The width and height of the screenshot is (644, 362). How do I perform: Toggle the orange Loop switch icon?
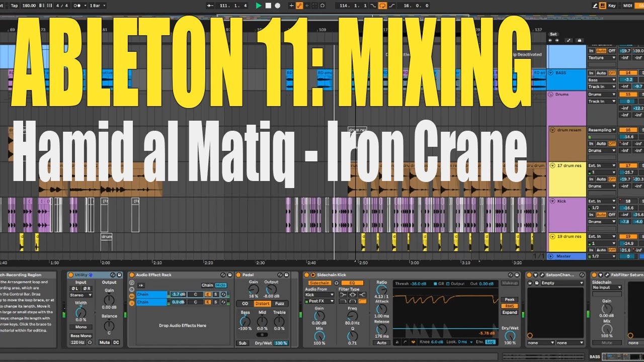pyautogui.click(x=382, y=6)
